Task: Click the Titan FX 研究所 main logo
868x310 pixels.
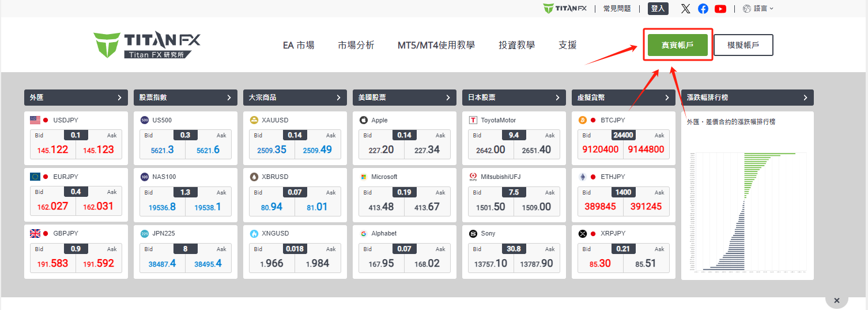Action: 147,45
